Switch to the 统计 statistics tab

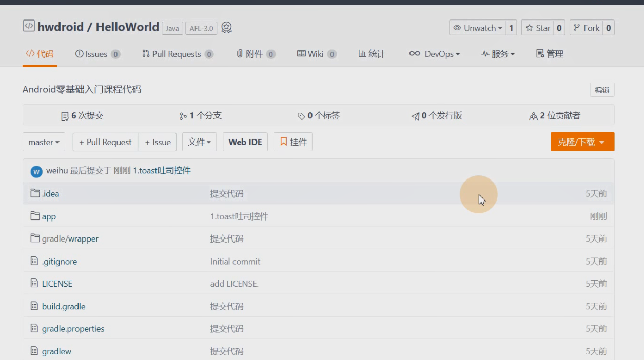pos(372,54)
